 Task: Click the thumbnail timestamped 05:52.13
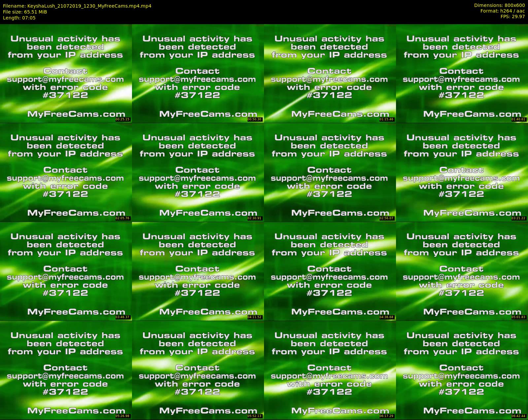tap(198, 370)
